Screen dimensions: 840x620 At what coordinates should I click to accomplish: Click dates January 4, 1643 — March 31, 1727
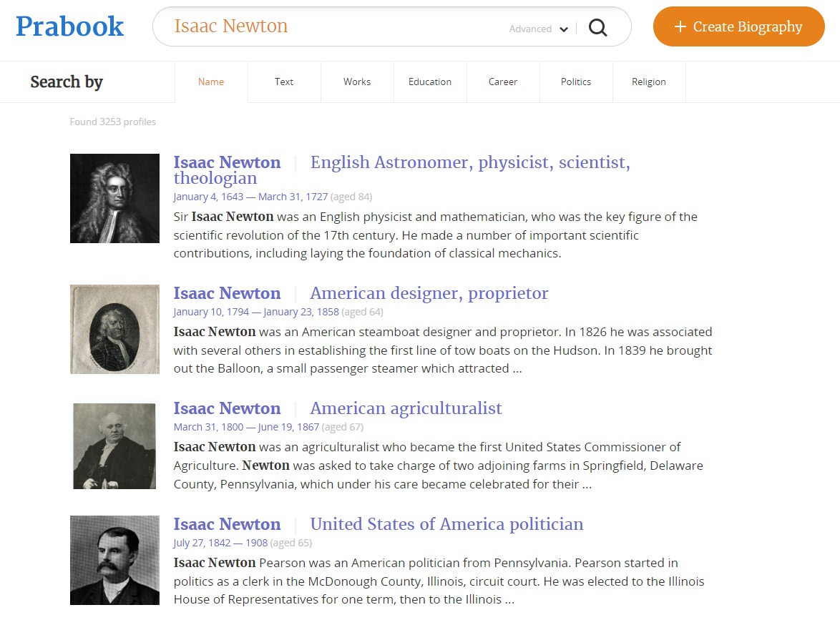(250, 197)
